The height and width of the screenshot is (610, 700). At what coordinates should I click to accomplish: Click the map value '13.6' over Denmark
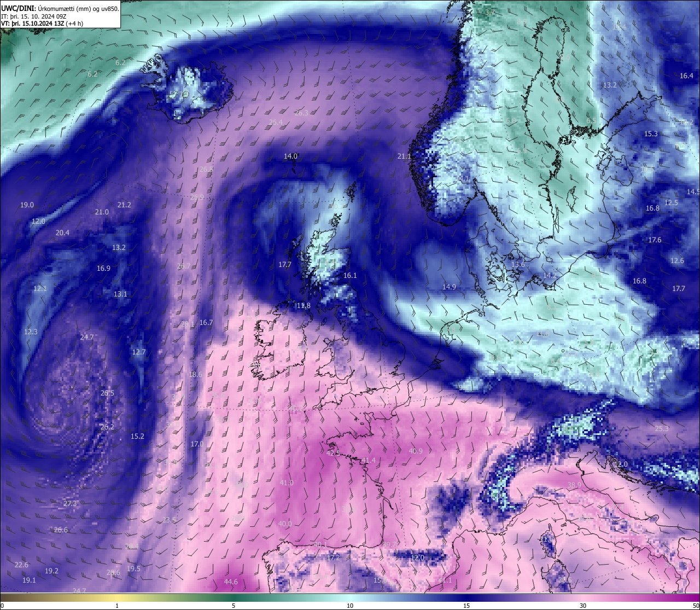click(x=518, y=264)
